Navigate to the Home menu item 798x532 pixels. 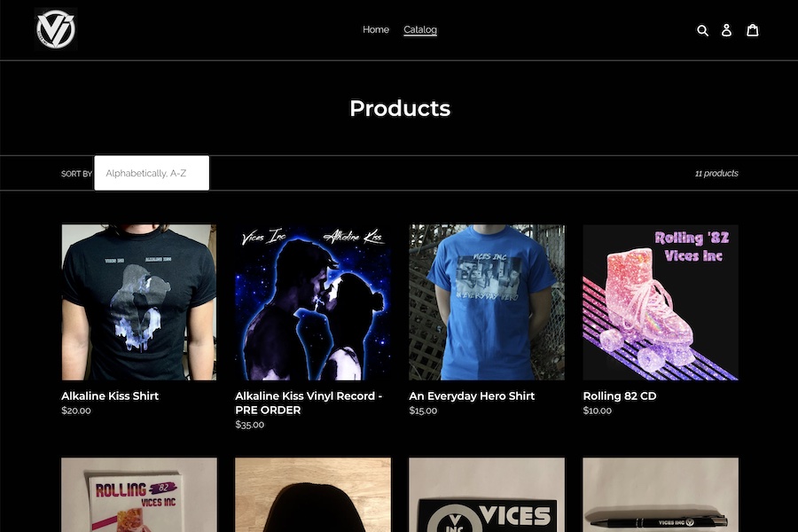point(375,29)
